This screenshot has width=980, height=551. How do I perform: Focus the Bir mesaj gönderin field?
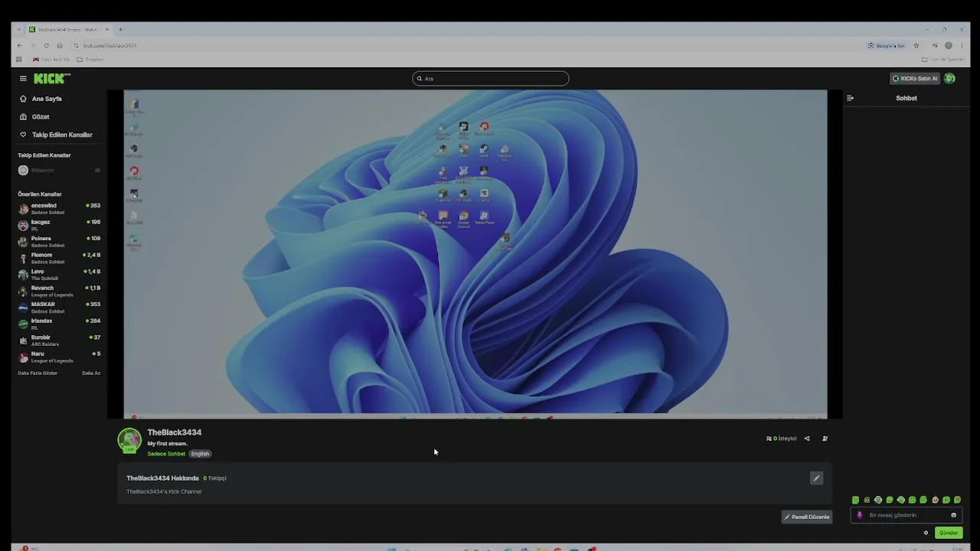click(x=907, y=515)
